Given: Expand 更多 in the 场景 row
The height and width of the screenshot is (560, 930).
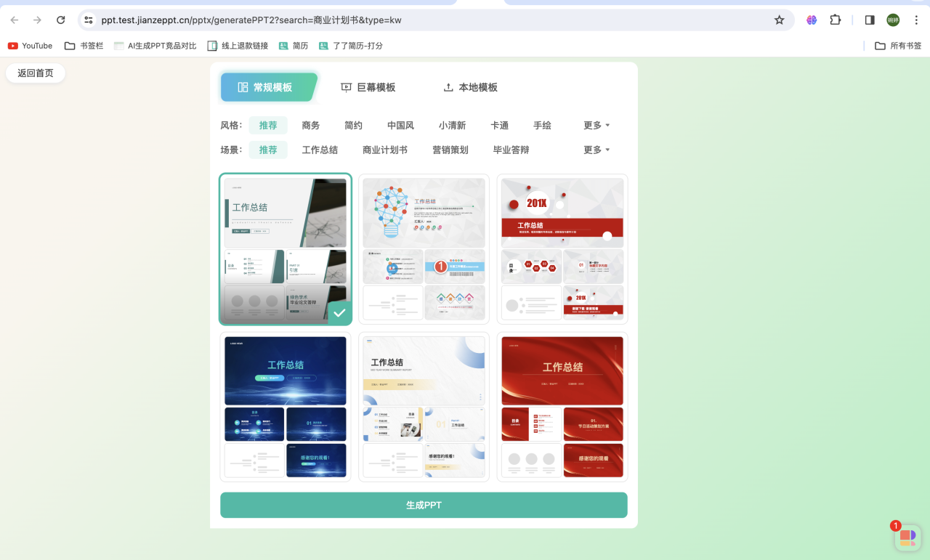Looking at the screenshot, I should coord(597,150).
